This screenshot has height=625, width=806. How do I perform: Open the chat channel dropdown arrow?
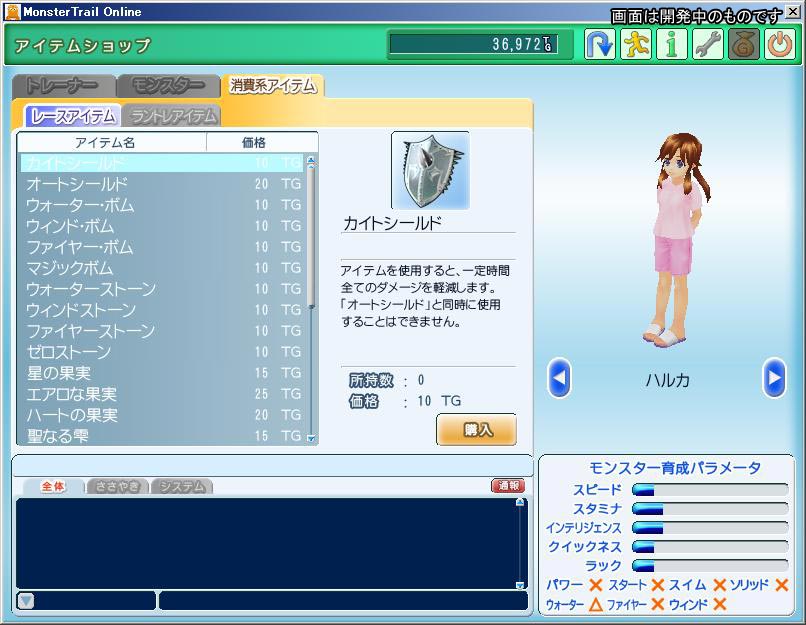26,600
